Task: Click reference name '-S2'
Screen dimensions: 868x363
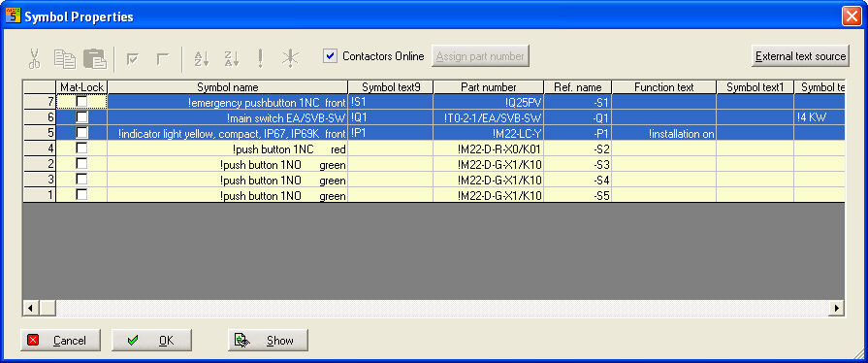Action: point(577,148)
